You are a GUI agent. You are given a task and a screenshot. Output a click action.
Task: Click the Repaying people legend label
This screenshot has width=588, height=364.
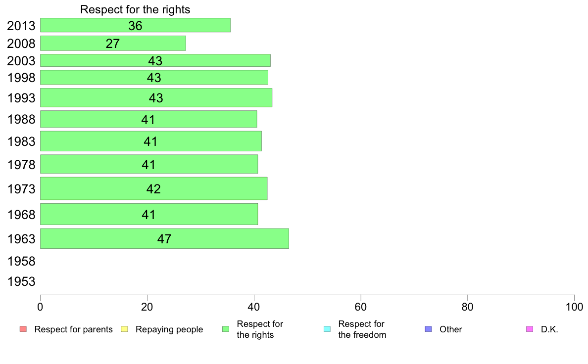(x=169, y=329)
